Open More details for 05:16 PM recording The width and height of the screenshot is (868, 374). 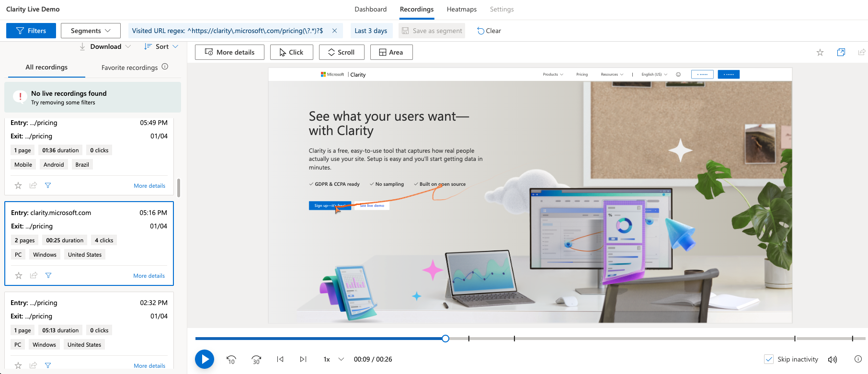pos(149,276)
